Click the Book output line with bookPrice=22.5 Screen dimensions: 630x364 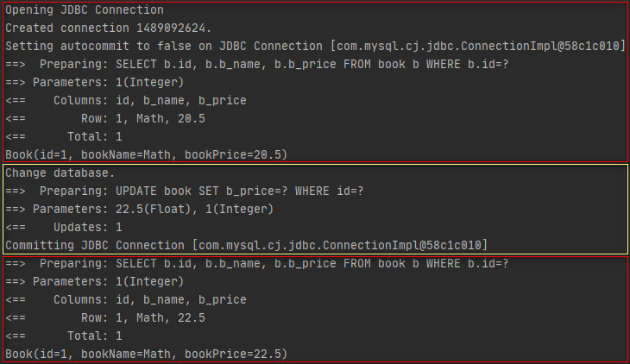coord(147,354)
